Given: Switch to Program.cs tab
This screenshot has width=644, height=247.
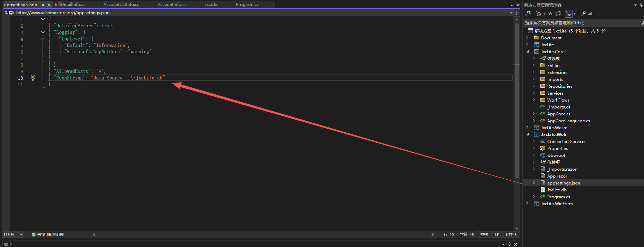Looking at the screenshot, I should click(247, 4).
